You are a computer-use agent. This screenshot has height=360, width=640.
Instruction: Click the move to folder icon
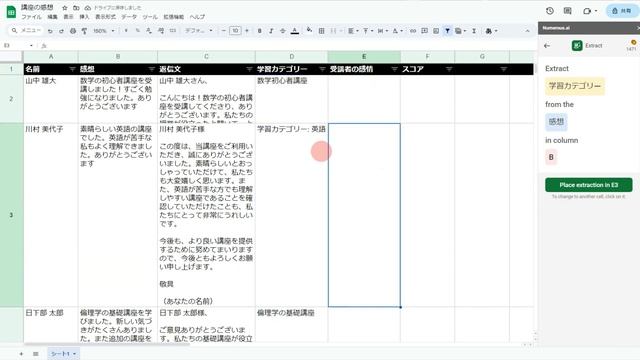pyautogui.click(x=76, y=8)
